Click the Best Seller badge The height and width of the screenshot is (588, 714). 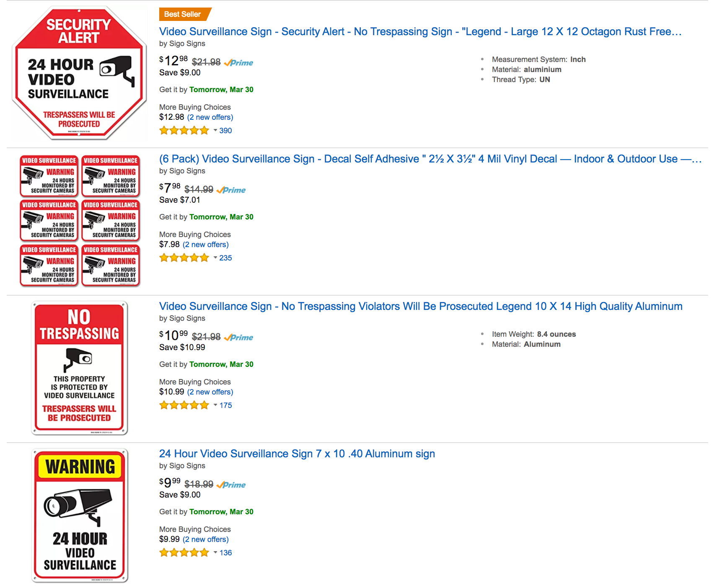(x=185, y=14)
